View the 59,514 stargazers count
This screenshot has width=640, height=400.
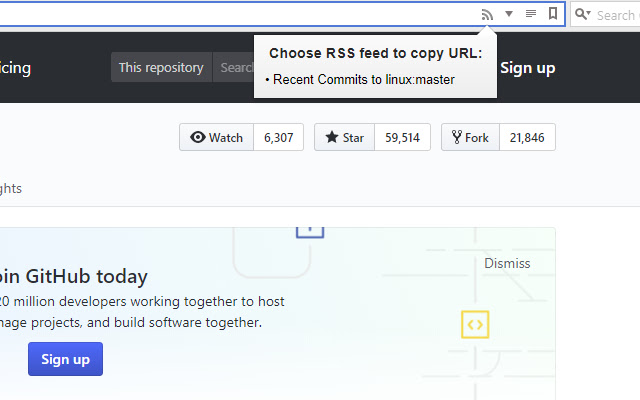402,137
